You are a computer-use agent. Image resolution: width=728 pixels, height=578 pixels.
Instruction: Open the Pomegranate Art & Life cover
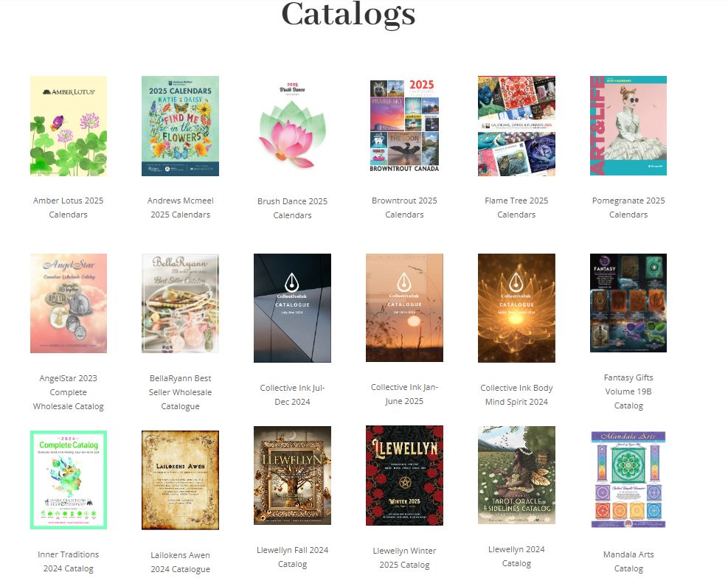point(628,126)
